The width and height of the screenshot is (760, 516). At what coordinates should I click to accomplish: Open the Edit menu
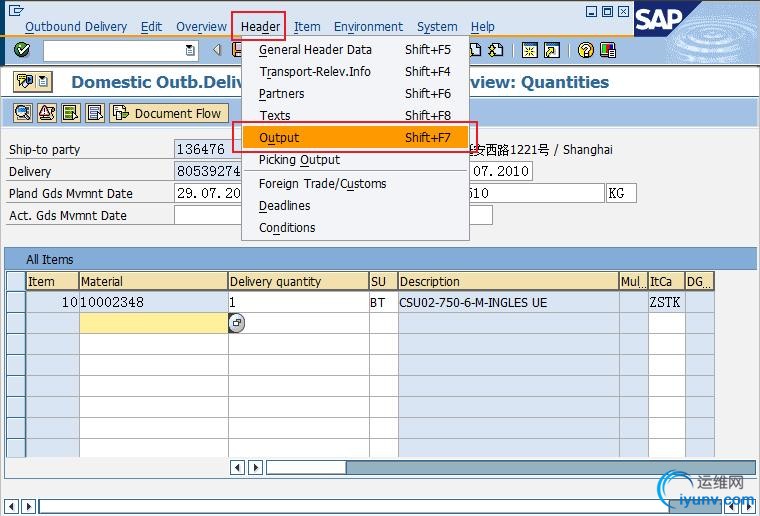point(151,27)
